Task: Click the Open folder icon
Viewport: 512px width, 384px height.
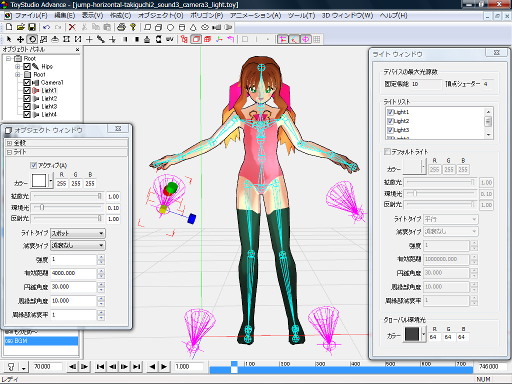Action: 21,27
